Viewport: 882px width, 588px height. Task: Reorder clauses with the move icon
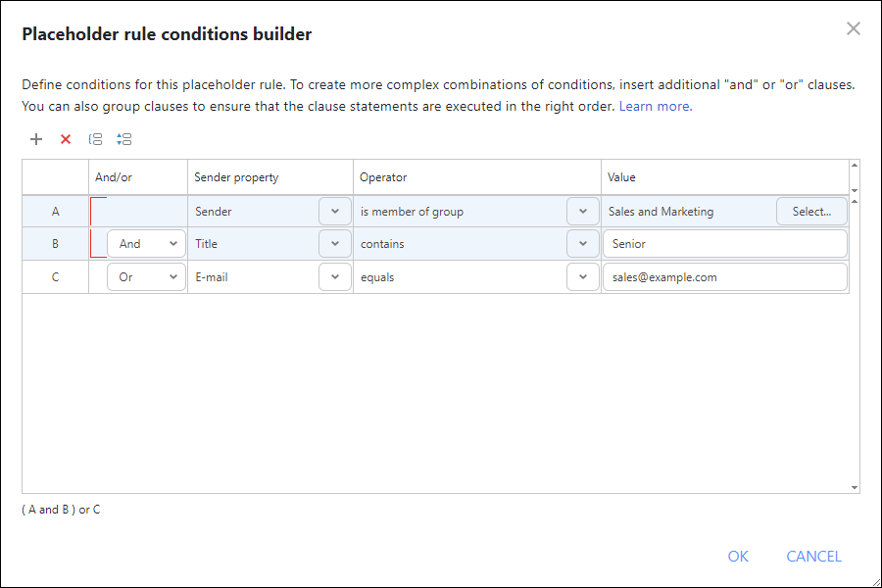pos(124,139)
